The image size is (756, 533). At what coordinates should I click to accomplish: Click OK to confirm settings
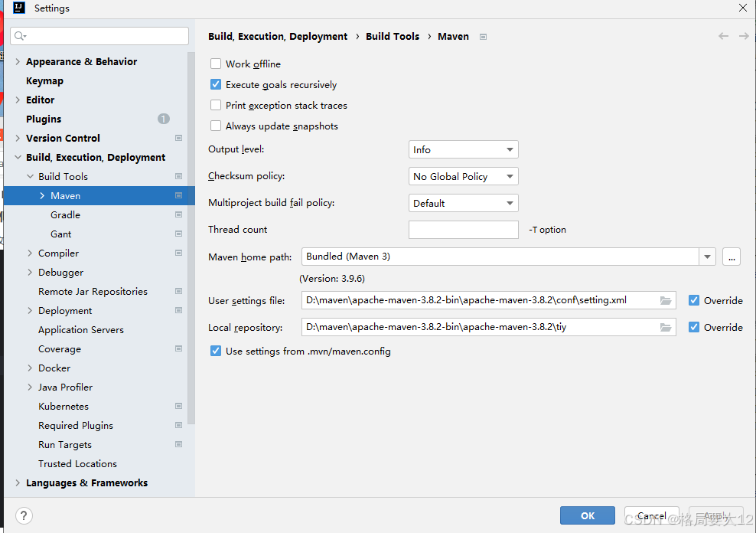tap(587, 515)
